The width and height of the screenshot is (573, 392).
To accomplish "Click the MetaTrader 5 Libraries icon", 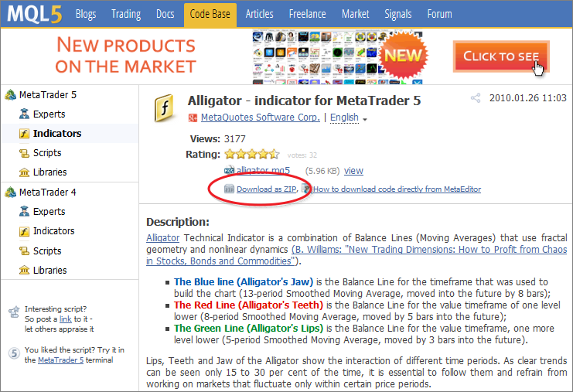I will tap(24, 172).
